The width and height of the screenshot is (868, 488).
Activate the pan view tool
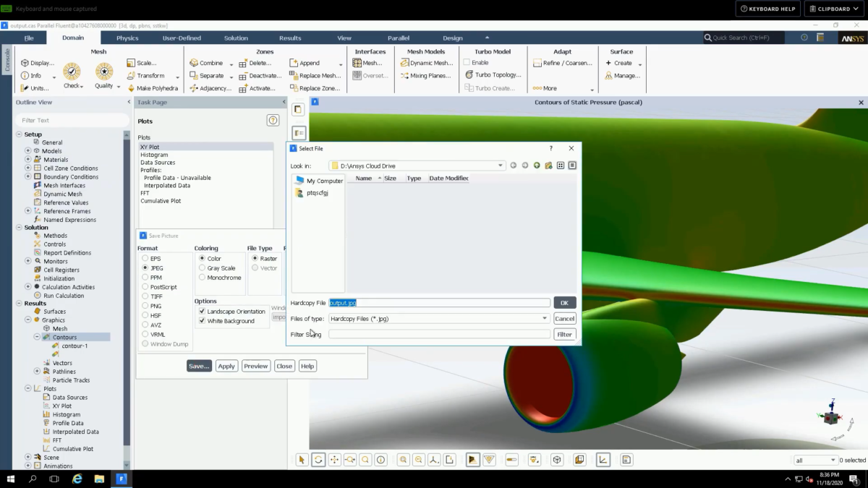point(334,460)
